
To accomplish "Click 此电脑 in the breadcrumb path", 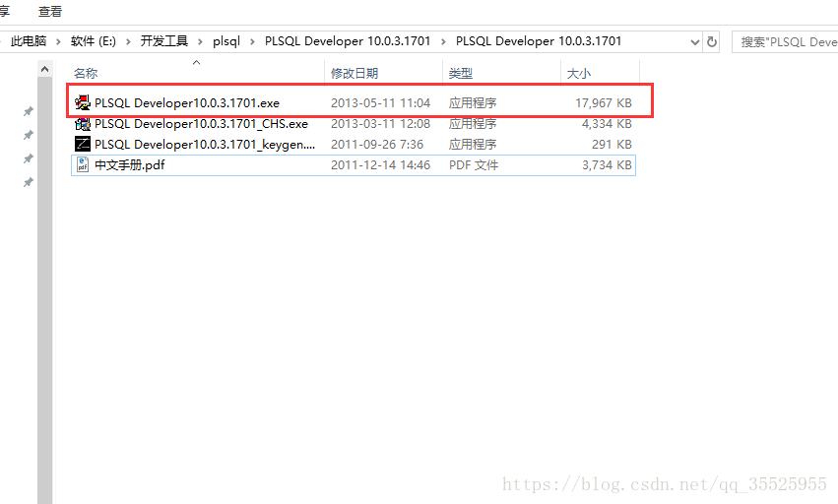I will point(29,41).
